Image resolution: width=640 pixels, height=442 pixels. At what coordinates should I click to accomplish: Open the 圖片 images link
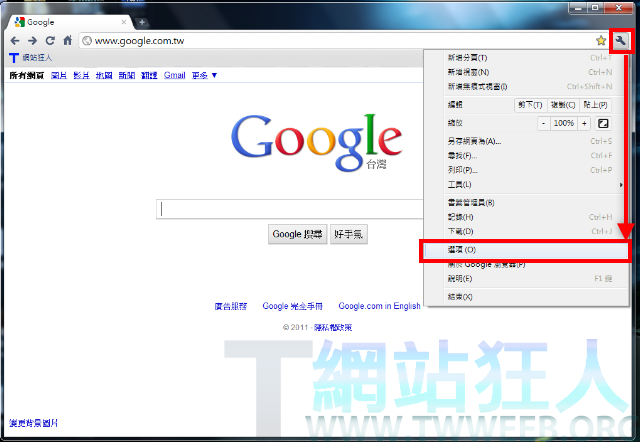(x=59, y=76)
